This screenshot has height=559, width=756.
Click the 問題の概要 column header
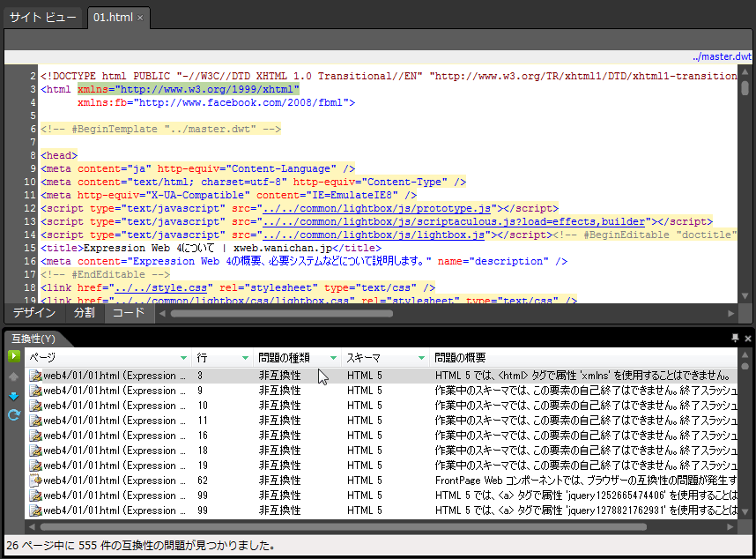(583, 358)
